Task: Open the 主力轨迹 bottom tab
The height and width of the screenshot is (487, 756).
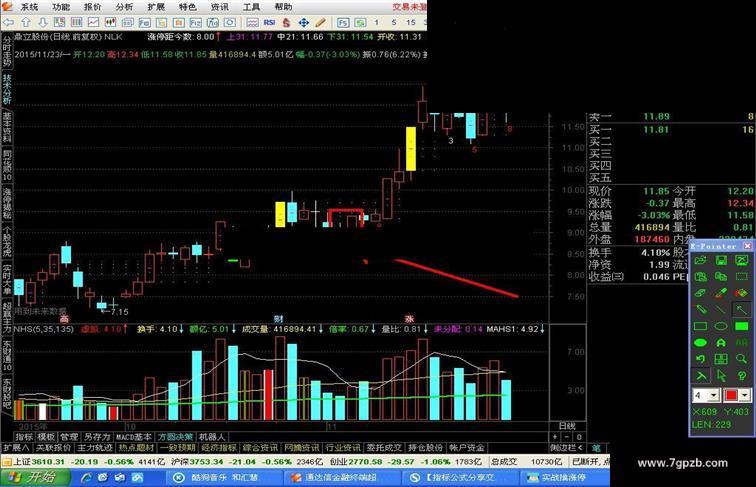Action: point(94,447)
